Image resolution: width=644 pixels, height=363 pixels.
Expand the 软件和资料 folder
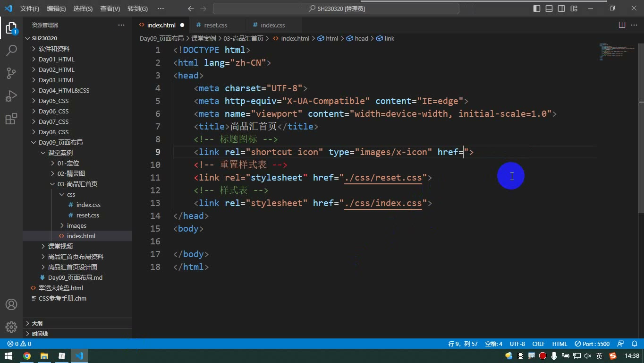click(x=77, y=49)
